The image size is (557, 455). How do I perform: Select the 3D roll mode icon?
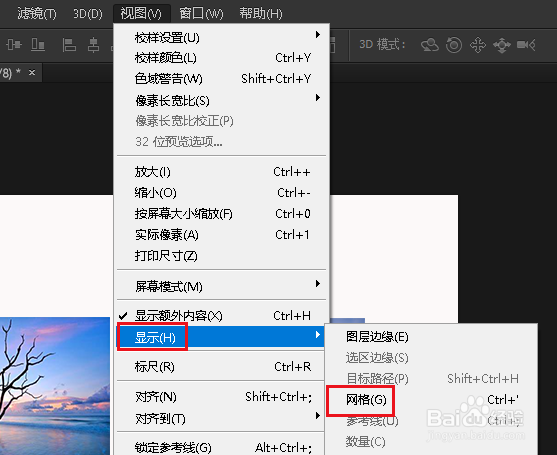click(x=454, y=45)
